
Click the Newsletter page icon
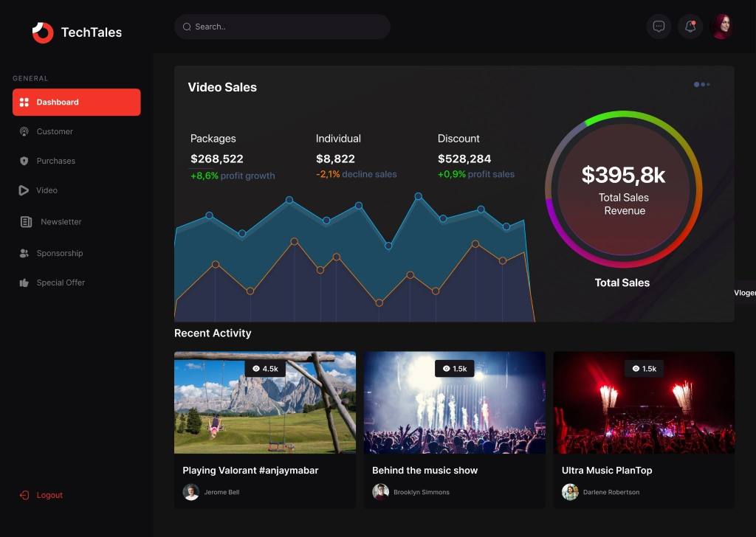click(26, 221)
